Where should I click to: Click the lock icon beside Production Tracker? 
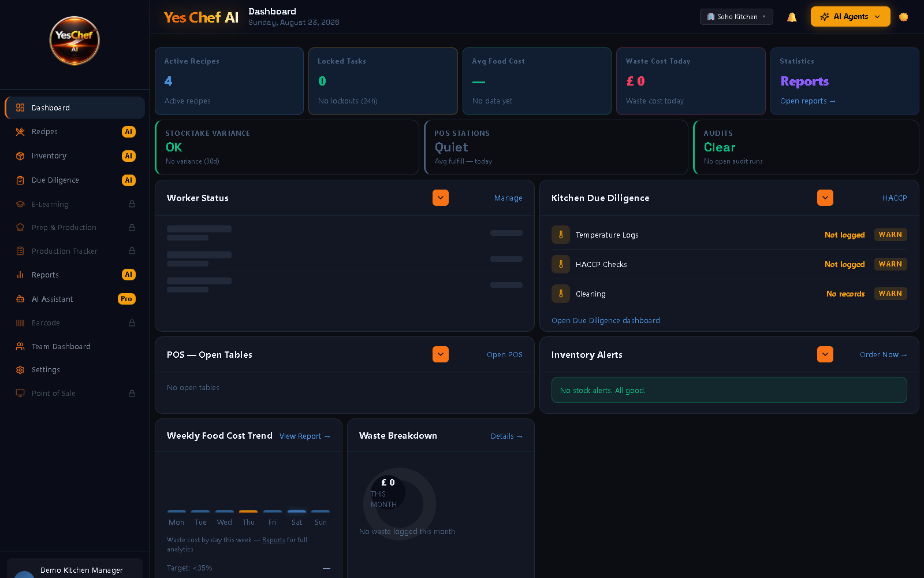coord(132,251)
